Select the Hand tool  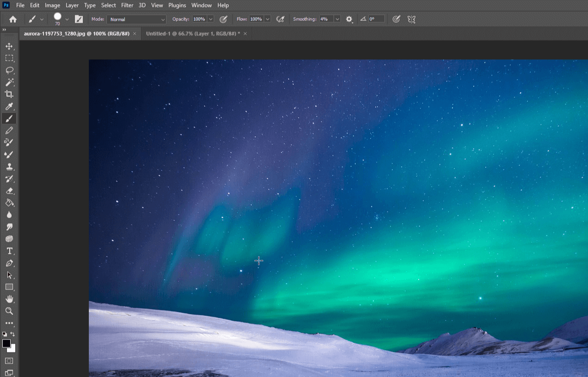[9, 299]
